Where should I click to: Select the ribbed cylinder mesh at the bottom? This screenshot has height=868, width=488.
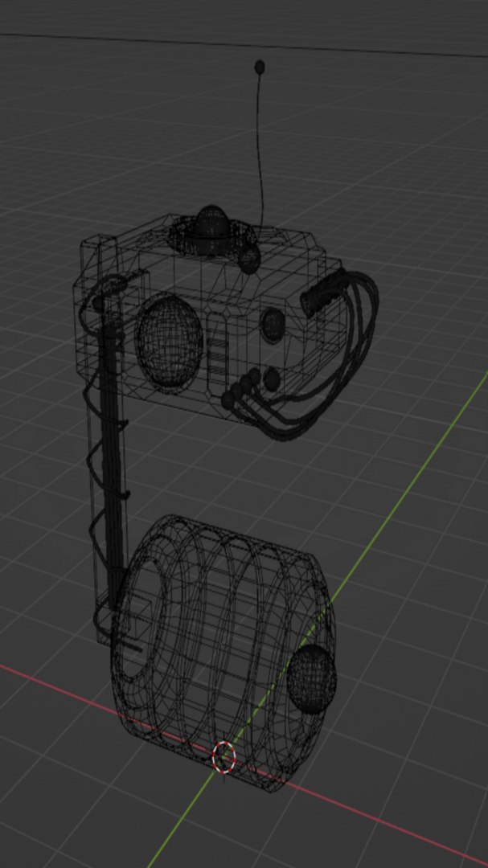click(x=222, y=652)
